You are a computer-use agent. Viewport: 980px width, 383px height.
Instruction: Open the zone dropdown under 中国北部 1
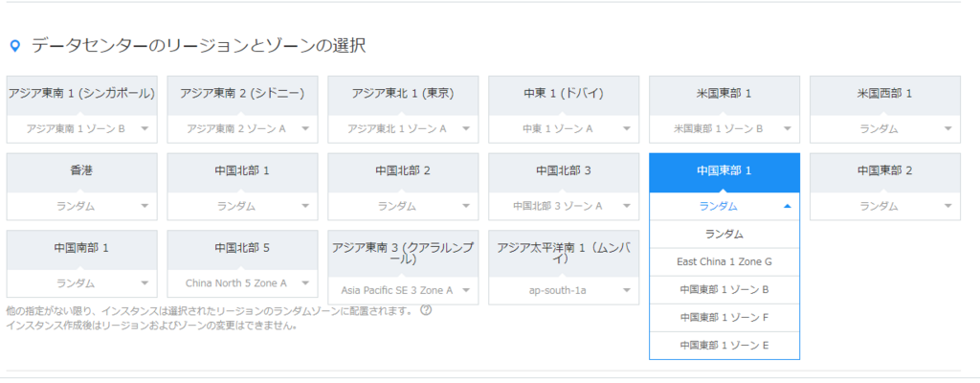(x=242, y=207)
